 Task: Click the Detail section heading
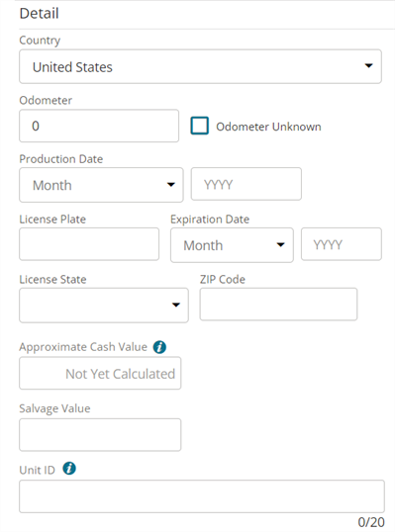point(40,14)
